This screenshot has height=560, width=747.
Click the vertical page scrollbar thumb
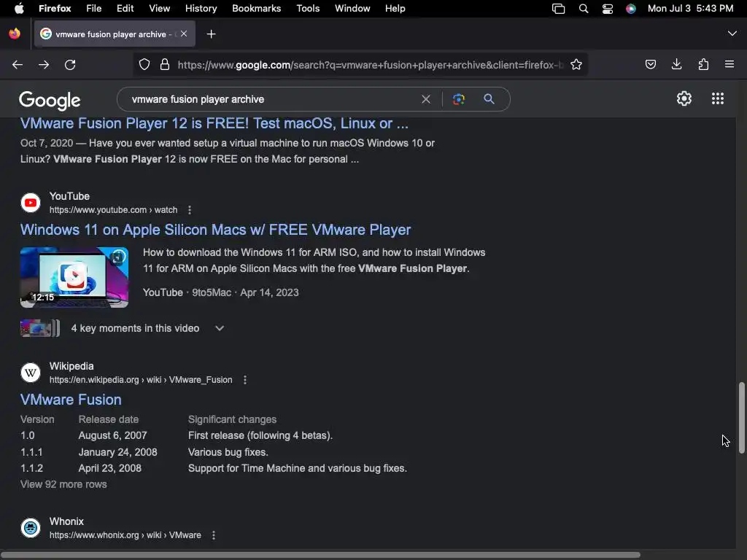[x=741, y=418]
